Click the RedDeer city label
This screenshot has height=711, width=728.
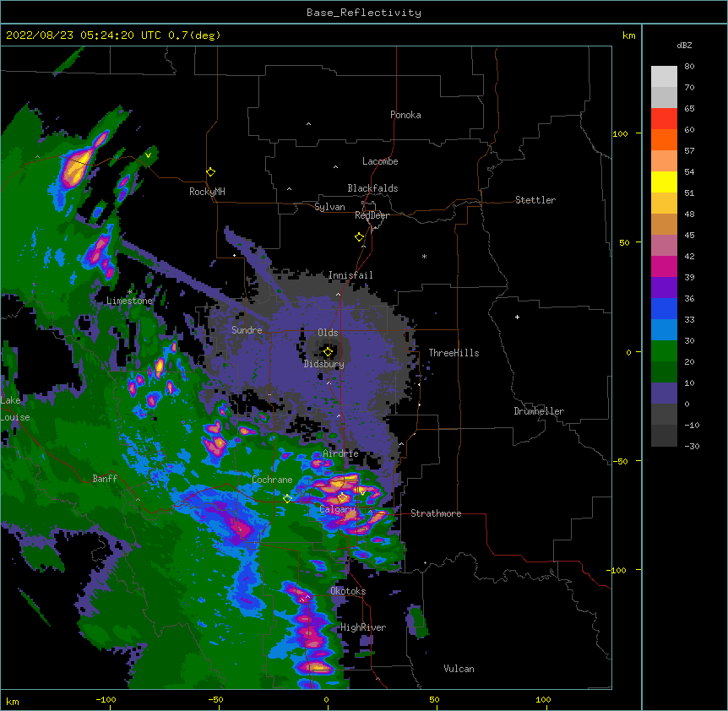(372, 215)
